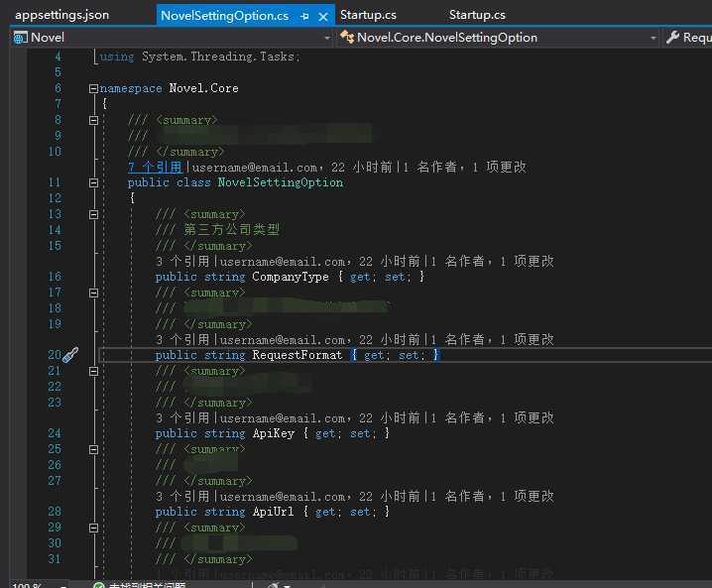712x588 pixels.
Task: Click the ApiKey property name
Action: pos(274,433)
